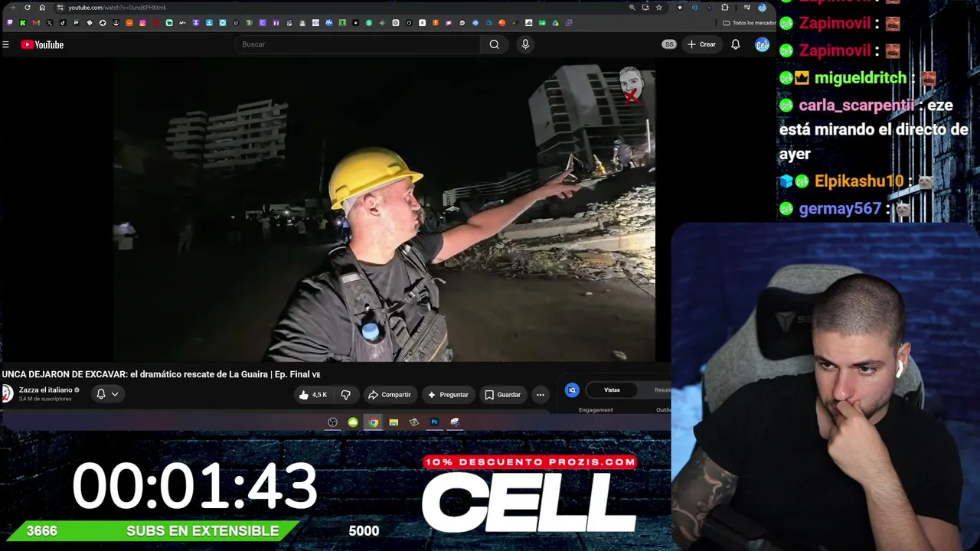980x551 pixels.
Task: Click the video title about La Guaira rescue
Action: coord(161,374)
